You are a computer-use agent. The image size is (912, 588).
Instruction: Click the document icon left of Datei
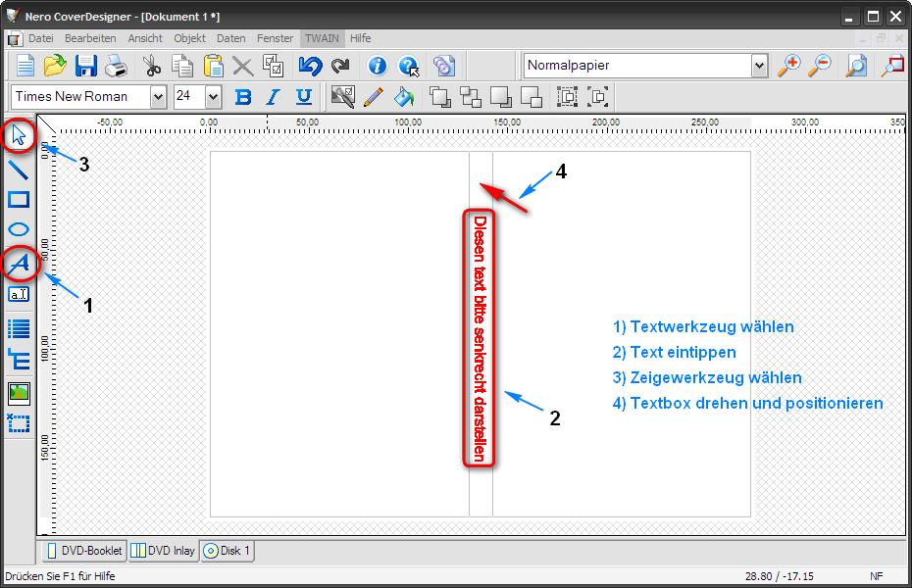point(14,39)
